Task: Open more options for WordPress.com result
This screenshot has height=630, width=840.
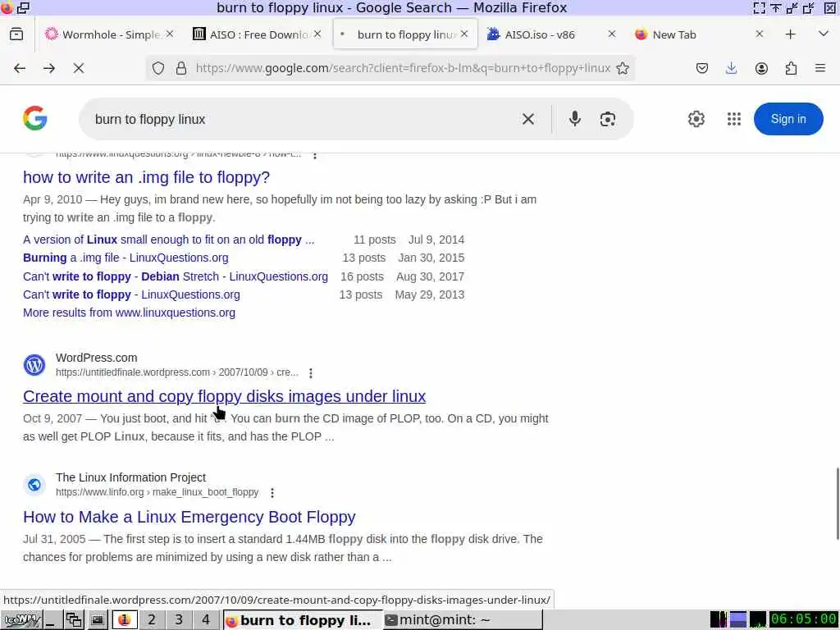Action: point(311,373)
